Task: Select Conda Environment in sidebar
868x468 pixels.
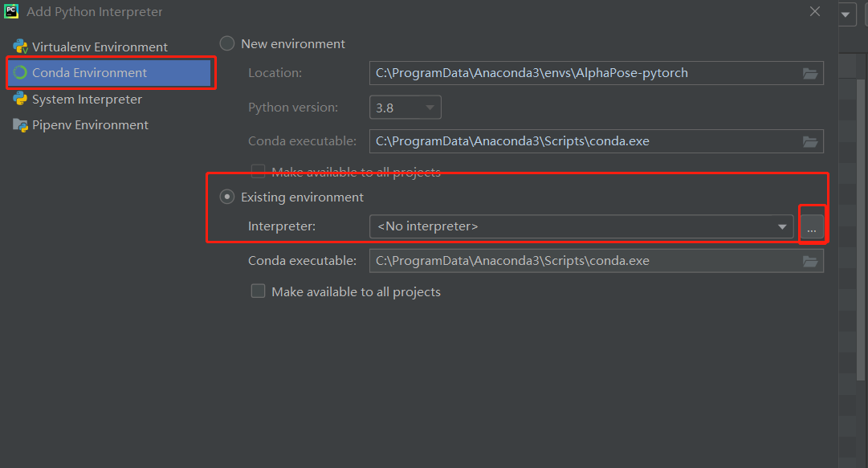Action: point(110,72)
